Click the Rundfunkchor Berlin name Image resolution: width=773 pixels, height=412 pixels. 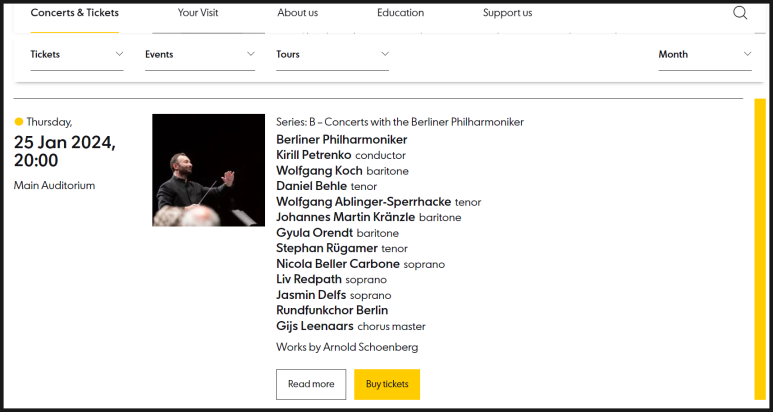[332, 310]
